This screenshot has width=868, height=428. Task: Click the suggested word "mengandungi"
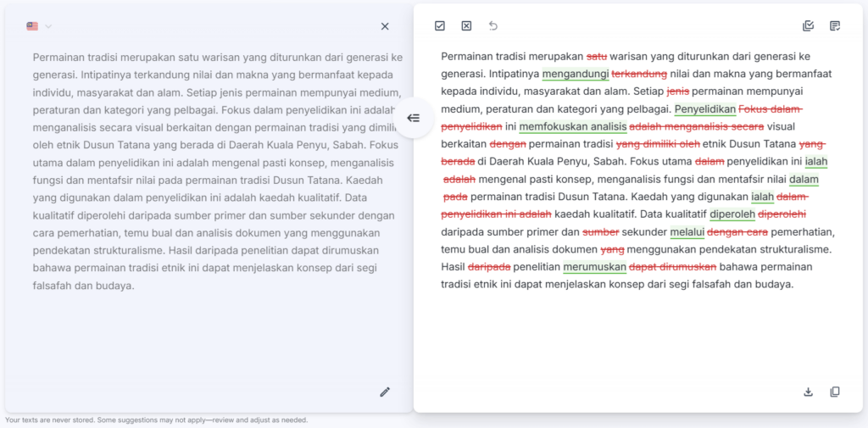coord(575,74)
